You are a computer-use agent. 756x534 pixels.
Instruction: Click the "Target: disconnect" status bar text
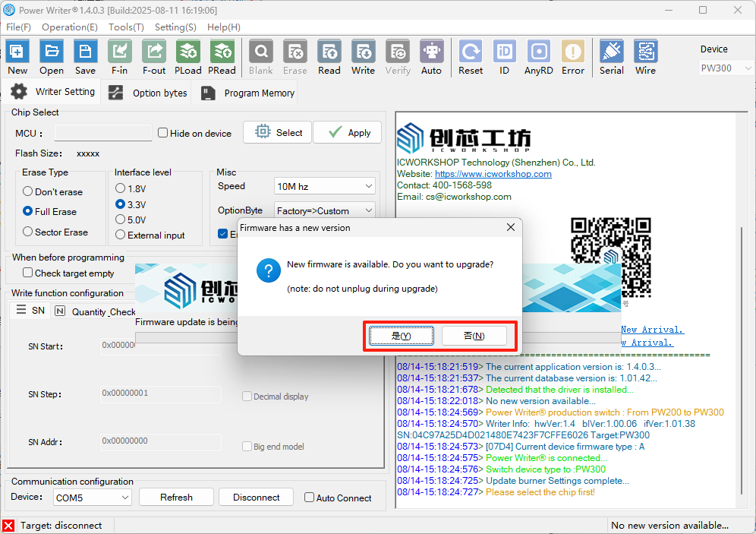coord(61,526)
